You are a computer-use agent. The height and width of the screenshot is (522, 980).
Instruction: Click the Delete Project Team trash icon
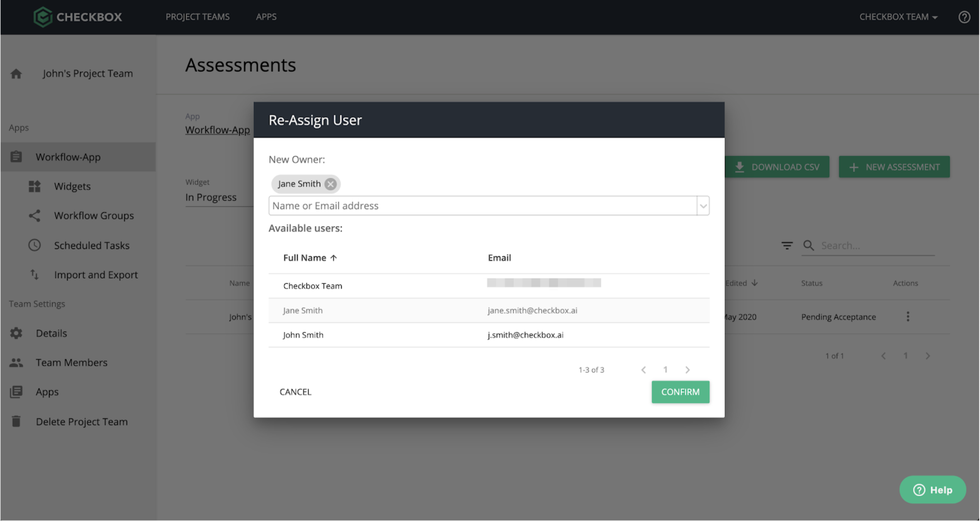[x=16, y=421]
